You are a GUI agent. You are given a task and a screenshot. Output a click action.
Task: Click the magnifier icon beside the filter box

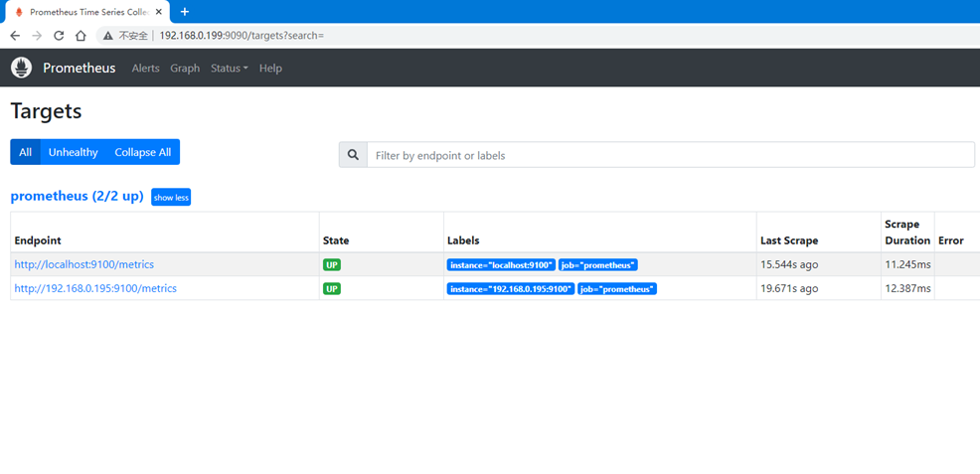pyautogui.click(x=353, y=155)
